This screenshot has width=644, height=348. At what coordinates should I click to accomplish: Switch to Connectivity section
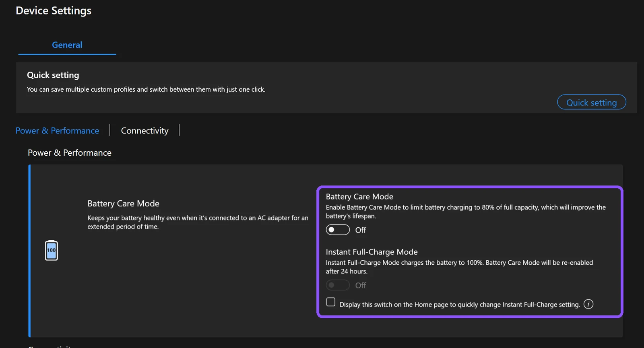pyautogui.click(x=144, y=130)
